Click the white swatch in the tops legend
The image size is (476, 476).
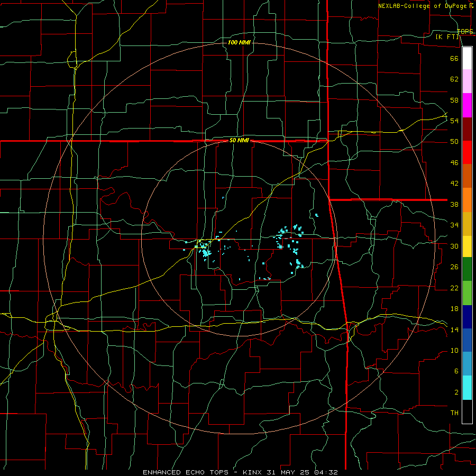467,58
